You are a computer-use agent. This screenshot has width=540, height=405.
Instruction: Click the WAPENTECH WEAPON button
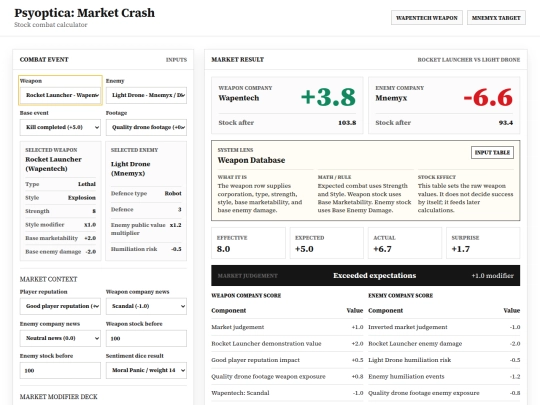pyautogui.click(x=427, y=18)
